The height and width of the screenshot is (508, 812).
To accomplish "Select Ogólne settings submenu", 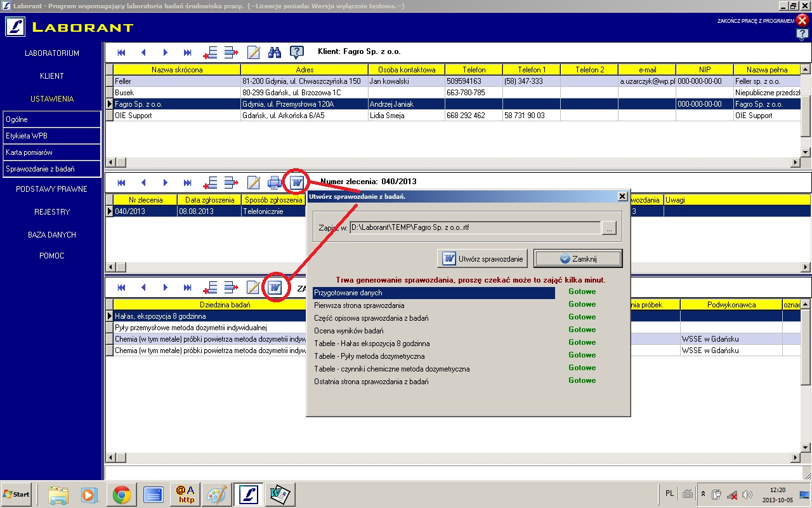I will 51,119.
